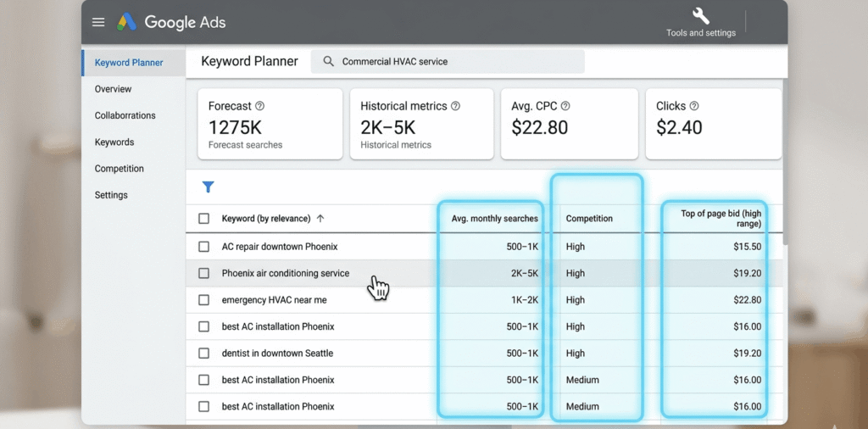Open Keywords sidebar section
Image resolution: width=868 pixels, height=429 pixels.
(114, 142)
